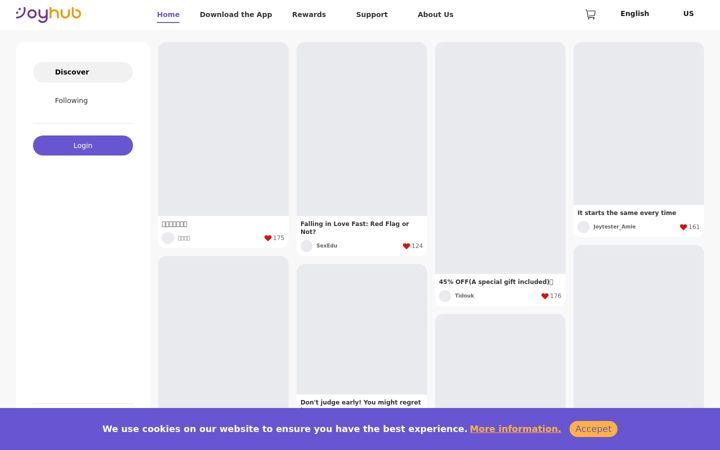Click the 124 likes count

click(417, 246)
